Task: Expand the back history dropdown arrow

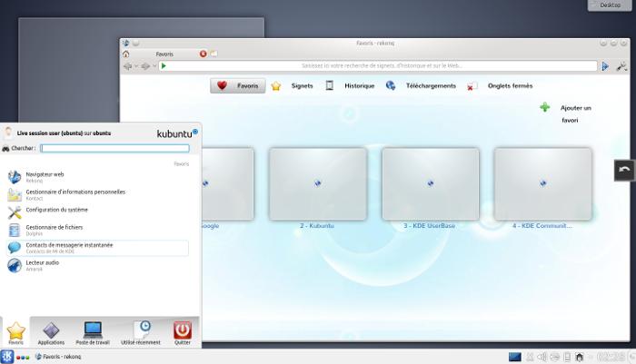Action: coord(136,66)
